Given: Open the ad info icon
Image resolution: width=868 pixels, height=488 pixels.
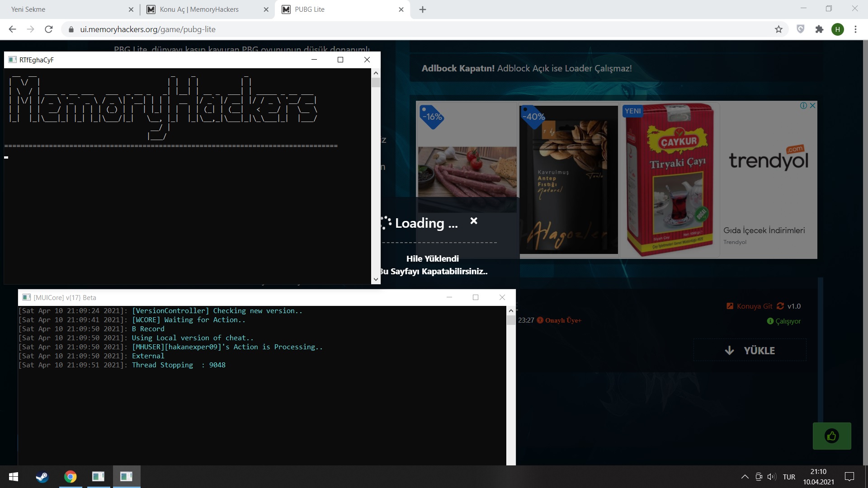Looking at the screenshot, I should [803, 105].
